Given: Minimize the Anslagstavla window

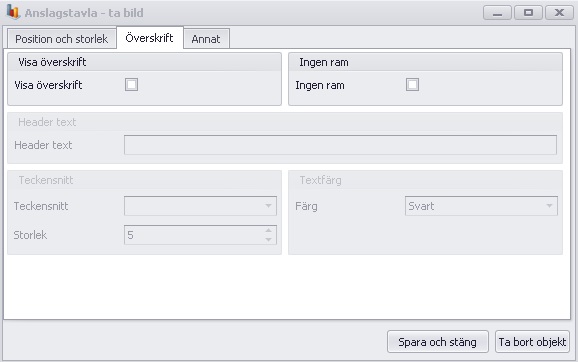Looking at the screenshot, I should click(x=497, y=13).
